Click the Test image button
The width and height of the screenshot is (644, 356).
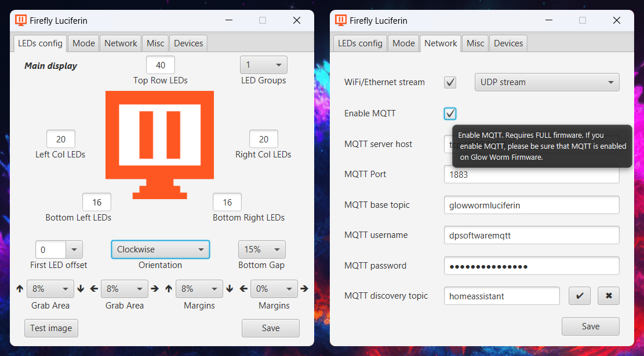(x=51, y=328)
